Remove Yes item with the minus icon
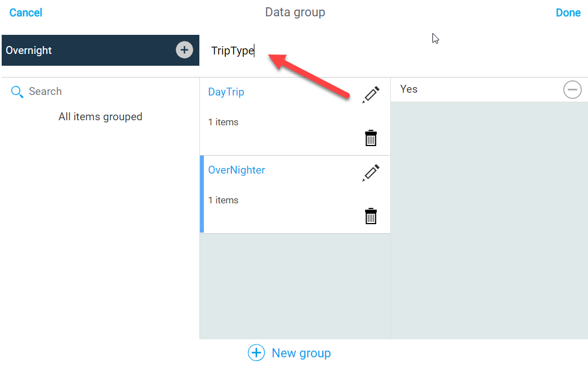588x368 pixels. (572, 89)
